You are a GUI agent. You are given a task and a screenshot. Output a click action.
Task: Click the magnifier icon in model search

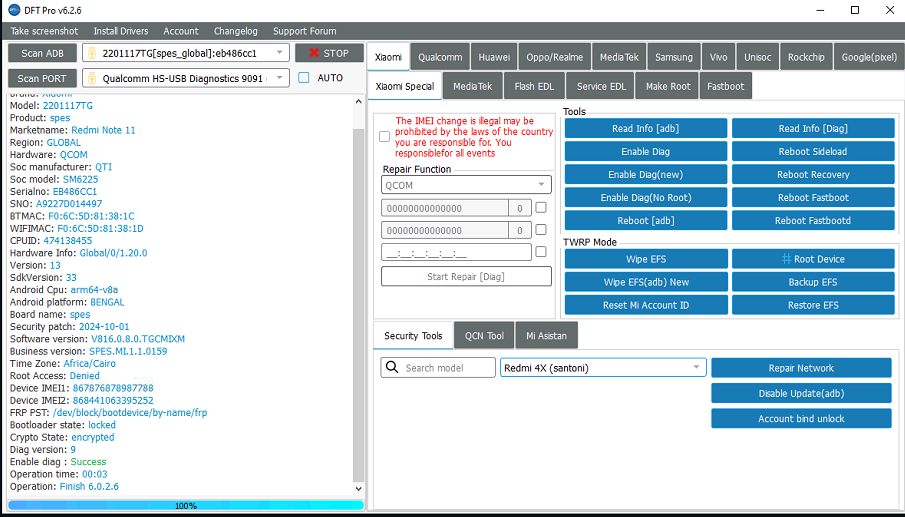[x=391, y=368]
